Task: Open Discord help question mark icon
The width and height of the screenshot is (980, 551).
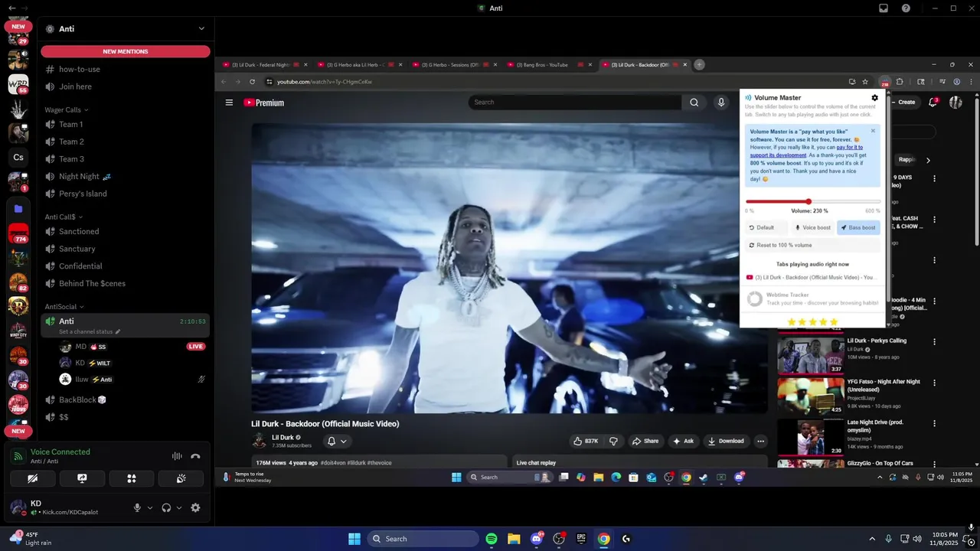Action: (x=906, y=8)
